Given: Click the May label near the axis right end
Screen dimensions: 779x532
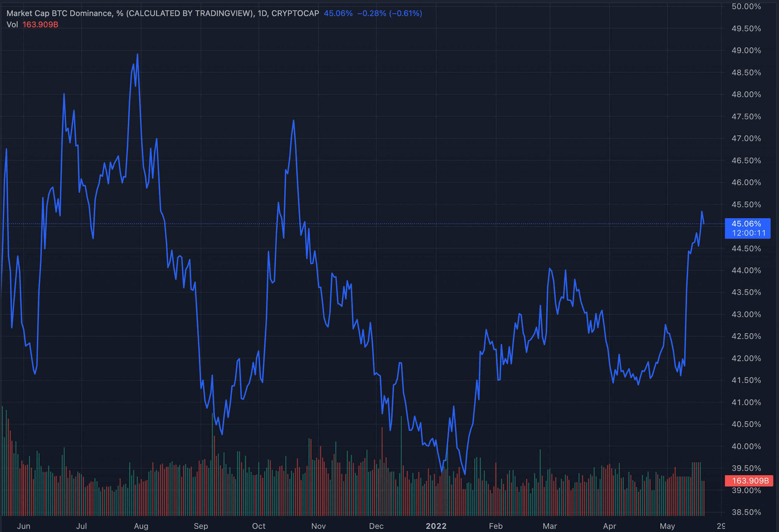Looking at the screenshot, I should 668,526.
